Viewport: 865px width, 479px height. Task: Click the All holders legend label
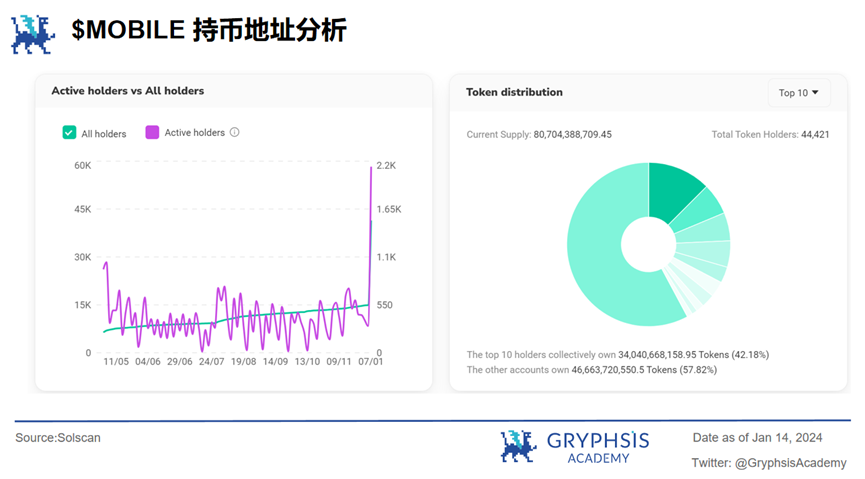[103, 133]
